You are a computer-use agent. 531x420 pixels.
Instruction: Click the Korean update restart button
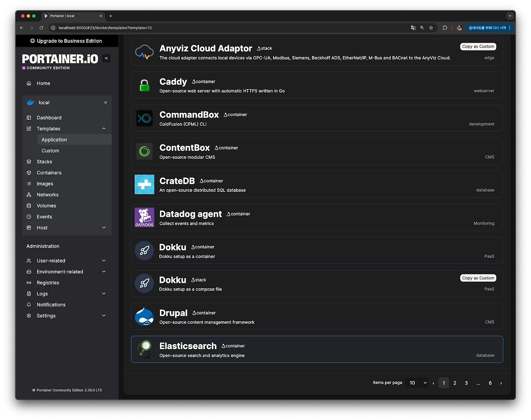[490, 28]
